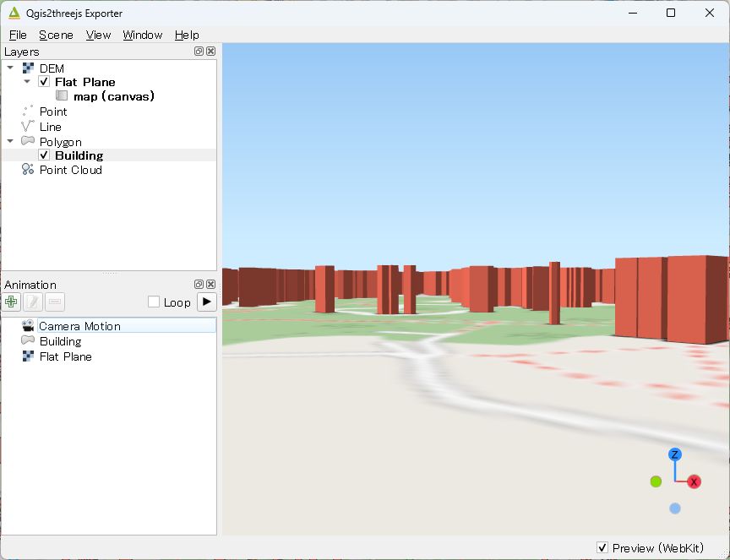Click the Line layer group icon
This screenshot has height=560, width=730.
point(28,126)
